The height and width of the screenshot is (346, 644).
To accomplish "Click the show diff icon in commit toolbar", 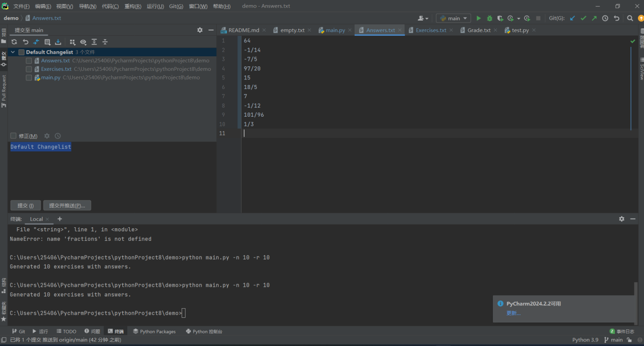I will pos(36,42).
